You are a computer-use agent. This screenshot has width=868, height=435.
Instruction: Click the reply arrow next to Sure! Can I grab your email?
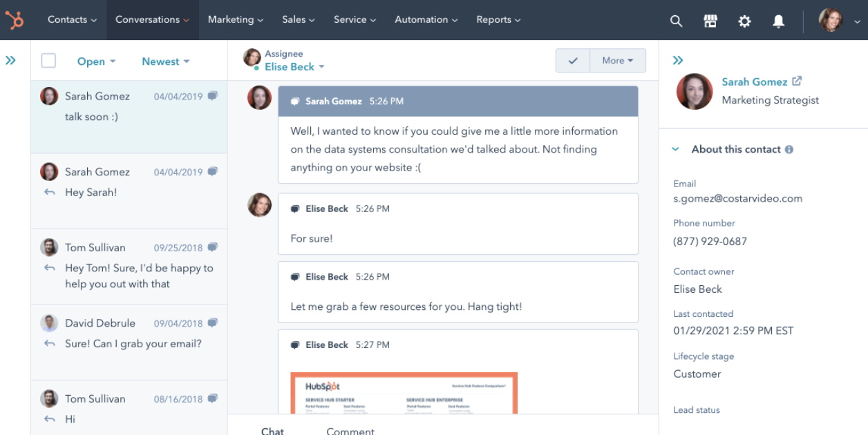tap(49, 344)
